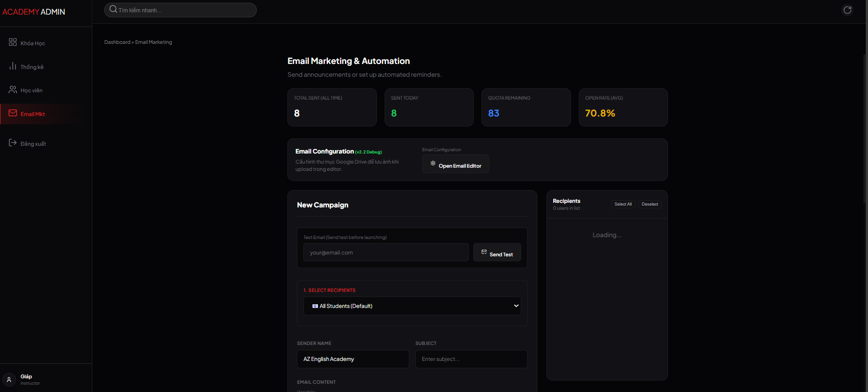The height and width of the screenshot is (392, 868).
Task: Click the search magnifier icon
Action: click(113, 10)
